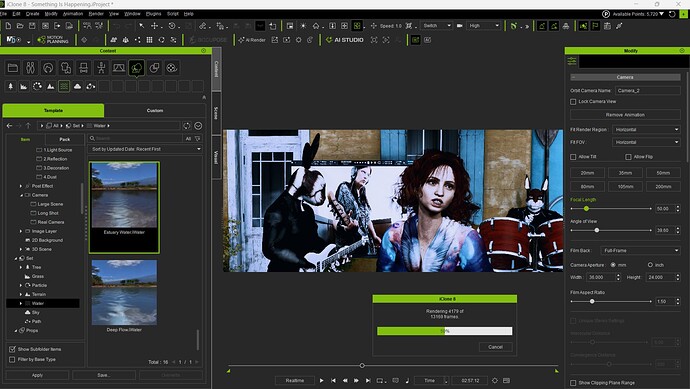The width and height of the screenshot is (690, 389).
Task: Click the 200mm lens preset button
Action: pyautogui.click(x=663, y=187)
